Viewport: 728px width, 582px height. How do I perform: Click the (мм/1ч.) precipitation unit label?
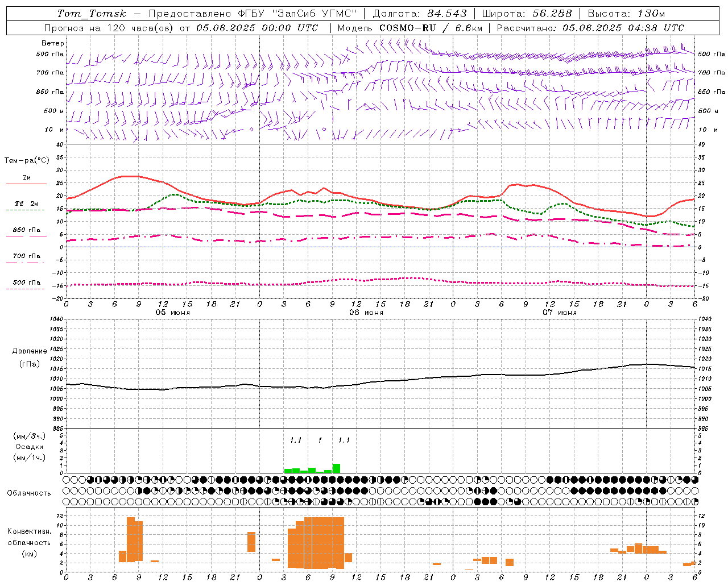tap(30, 458)
